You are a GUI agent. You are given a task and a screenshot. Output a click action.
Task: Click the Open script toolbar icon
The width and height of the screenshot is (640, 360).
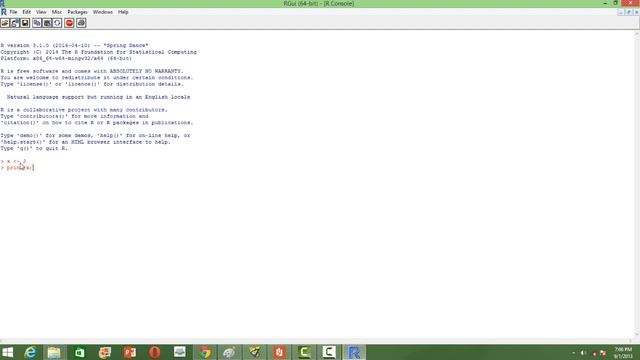[5, 23]
